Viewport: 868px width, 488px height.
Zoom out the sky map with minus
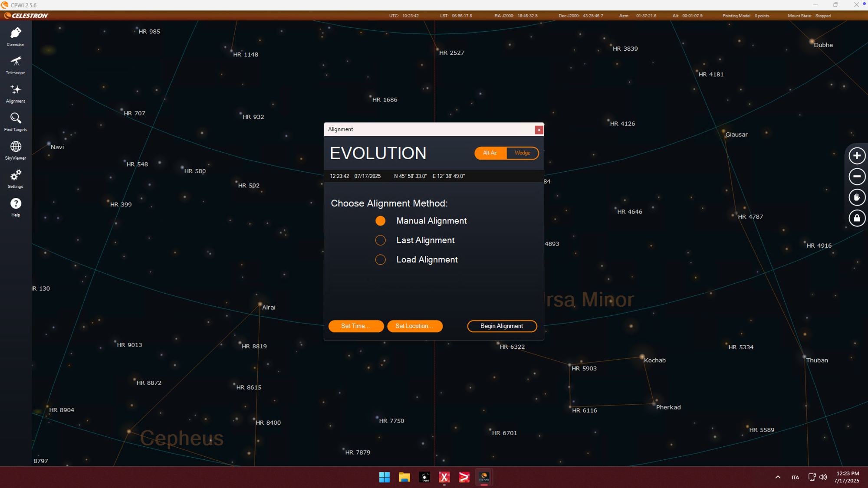pos(857,177)
